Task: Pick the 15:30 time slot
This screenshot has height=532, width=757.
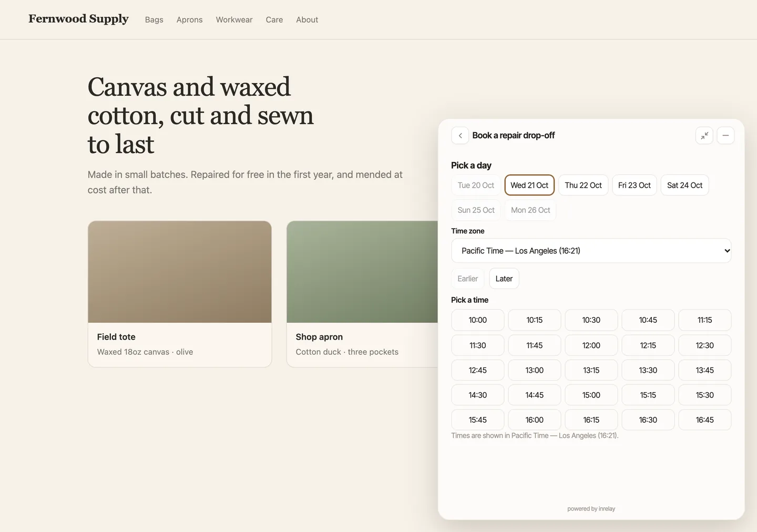Action: [705, 395]
